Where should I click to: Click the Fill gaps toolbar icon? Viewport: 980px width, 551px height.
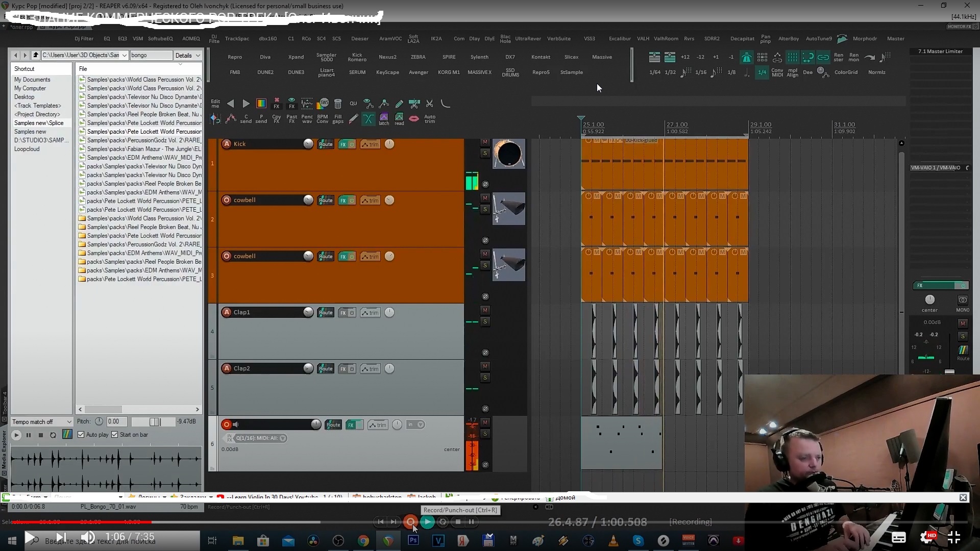337,118
